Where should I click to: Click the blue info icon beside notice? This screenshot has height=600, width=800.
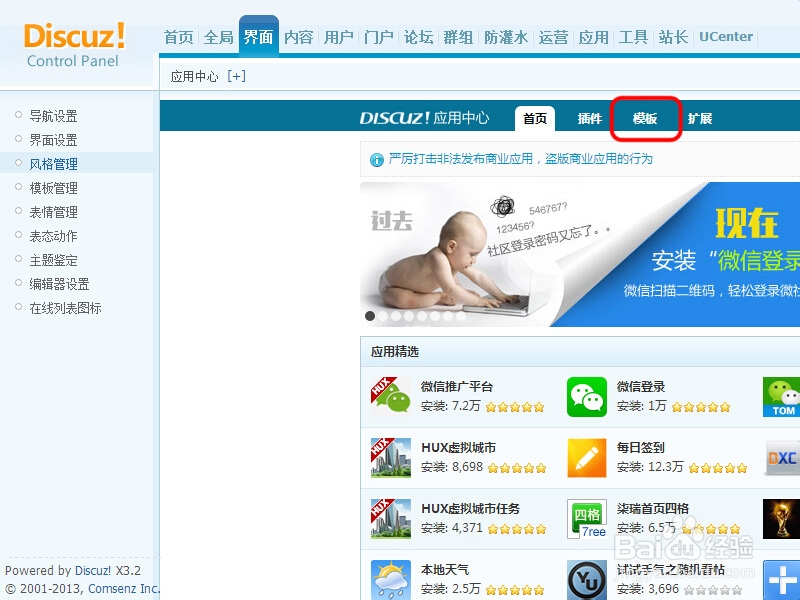tap(377, 160)
